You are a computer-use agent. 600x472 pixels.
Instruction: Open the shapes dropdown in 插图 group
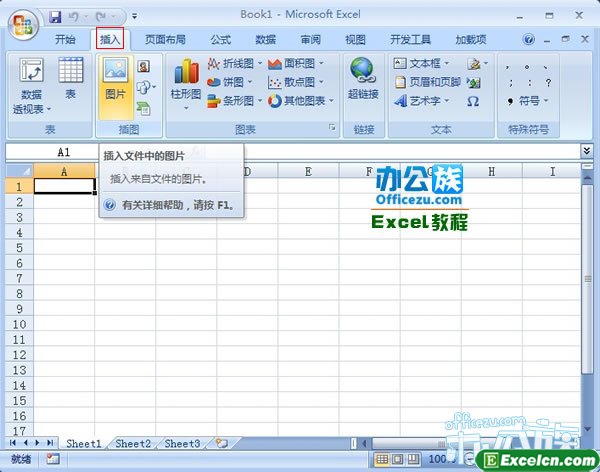(146, 88)
